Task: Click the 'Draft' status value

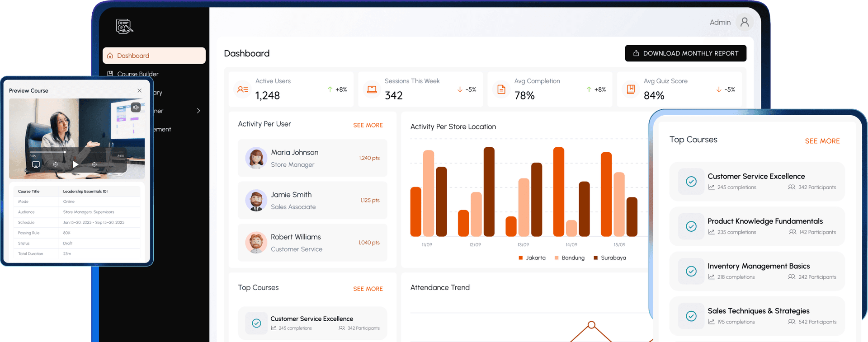Action: pos(68,243)
